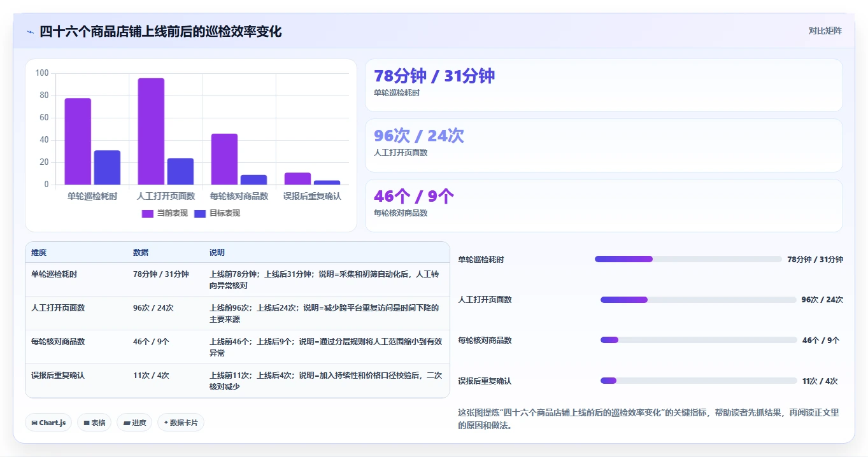Click the 对比矩阵 label in the header
The height and width of the screenshot is (457, 868).
(825, 31)
